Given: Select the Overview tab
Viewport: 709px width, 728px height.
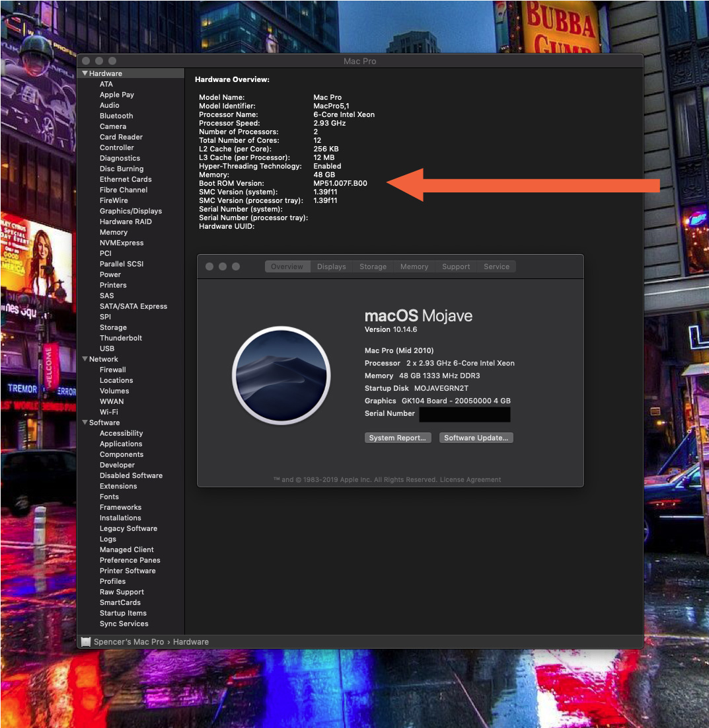Looking at the screenshot, I should pyautogui.click(x=287, y=266).
